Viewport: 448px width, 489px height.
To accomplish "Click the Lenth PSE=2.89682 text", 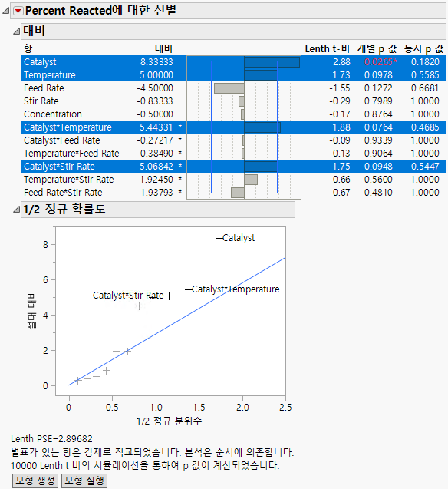I will coord(51,439).
